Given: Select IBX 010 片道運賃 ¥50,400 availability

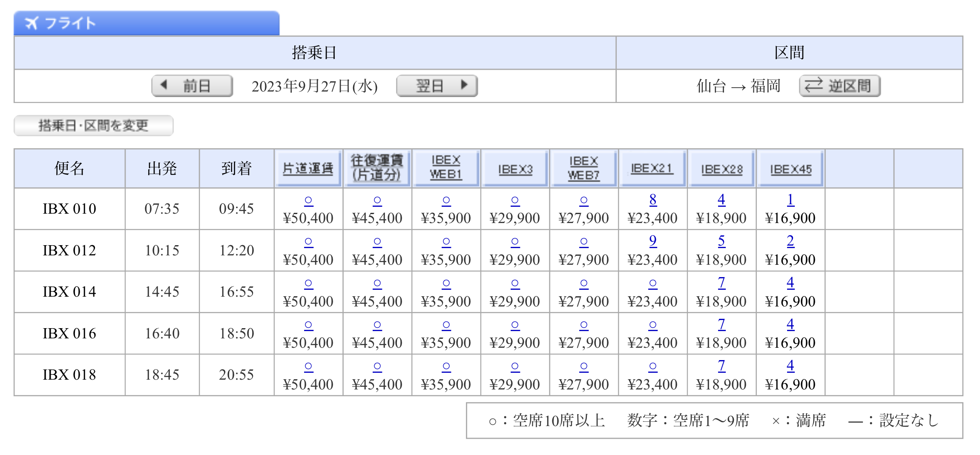Looking at the screenshot, I should (x=308, y=200).
